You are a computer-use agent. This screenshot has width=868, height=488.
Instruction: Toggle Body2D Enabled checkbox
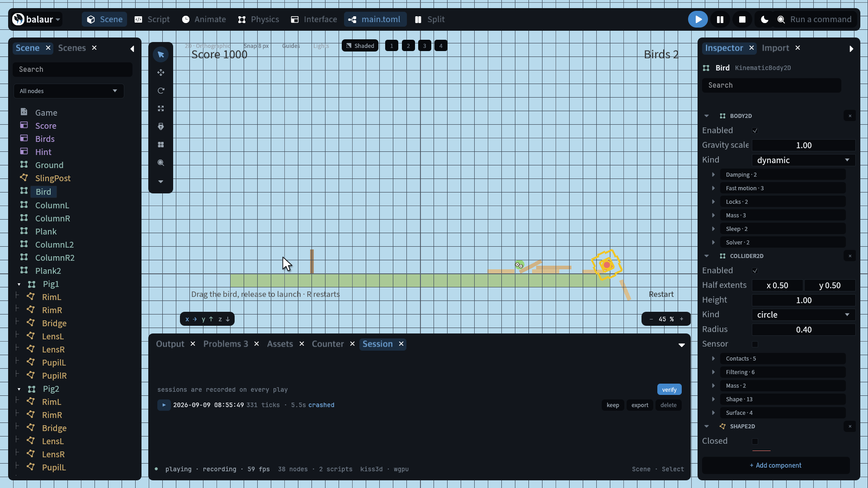(755, 131)
